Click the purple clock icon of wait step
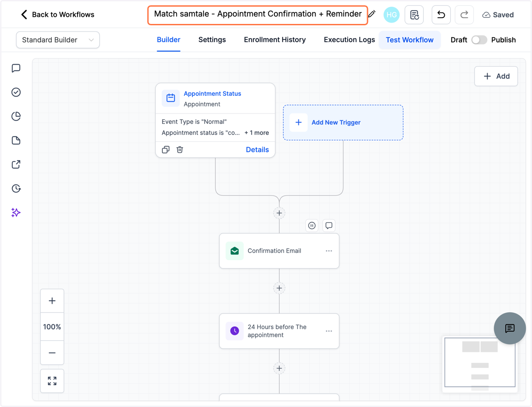 click(235, 331)
